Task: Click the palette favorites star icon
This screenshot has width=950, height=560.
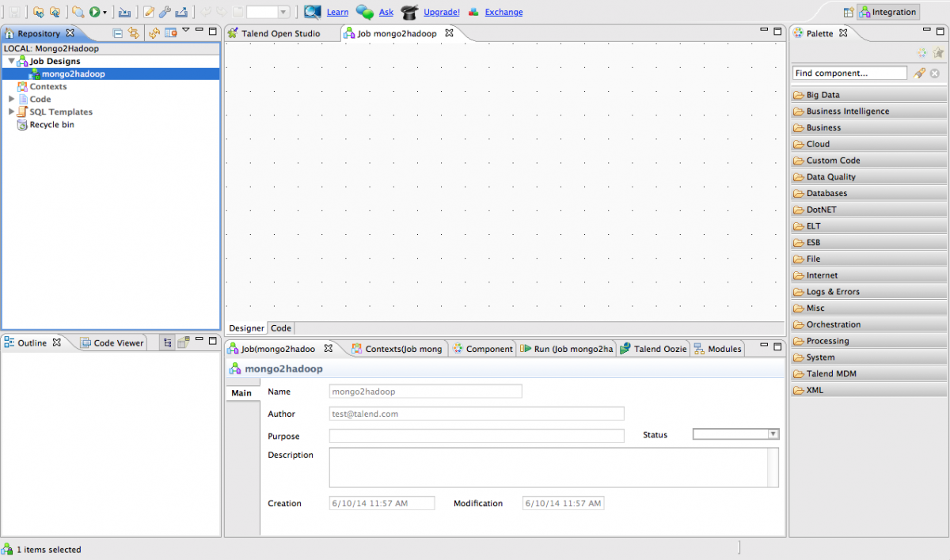Action: coord(938,53)
